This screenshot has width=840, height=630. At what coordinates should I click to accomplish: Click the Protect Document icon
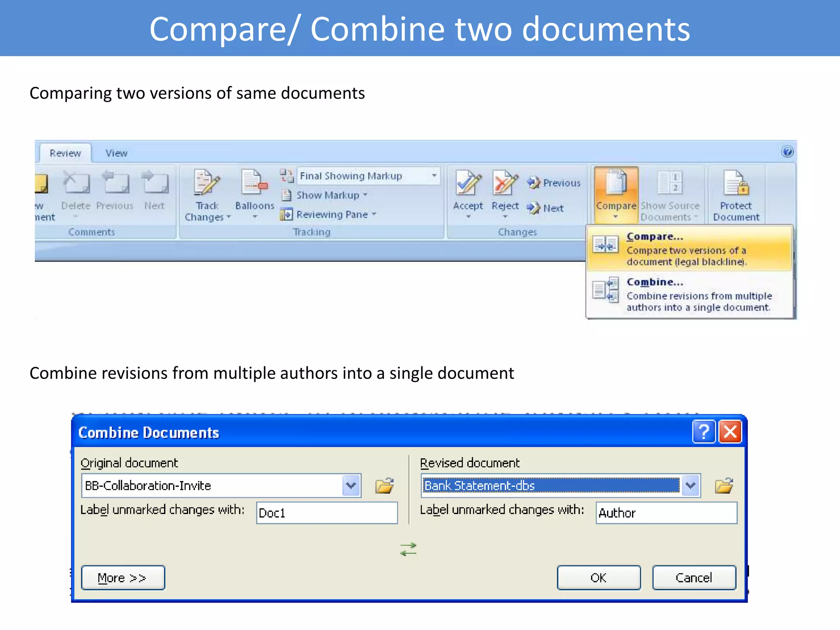(736, 182)
